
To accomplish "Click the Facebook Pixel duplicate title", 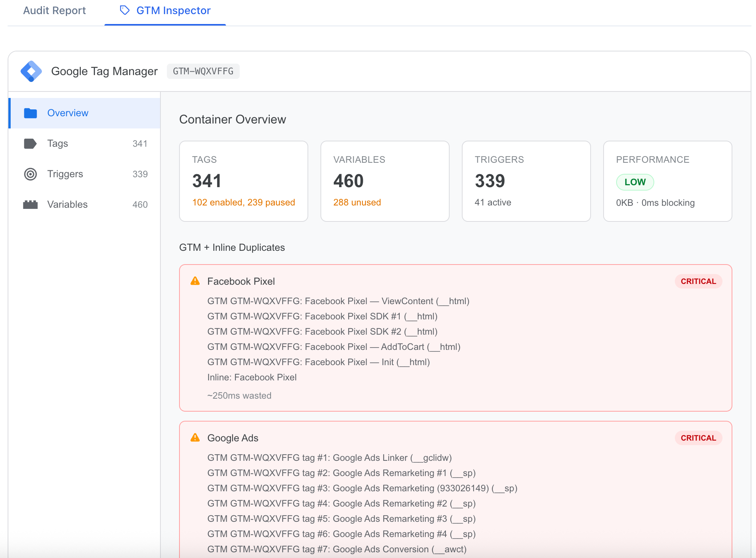I will click(241, 282).
